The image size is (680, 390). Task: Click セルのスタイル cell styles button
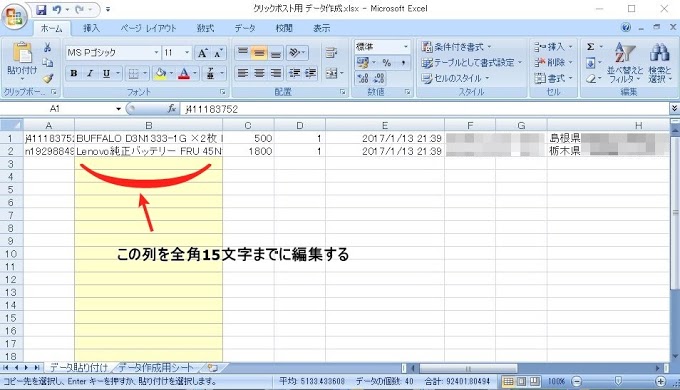click(x=455, y=79)
